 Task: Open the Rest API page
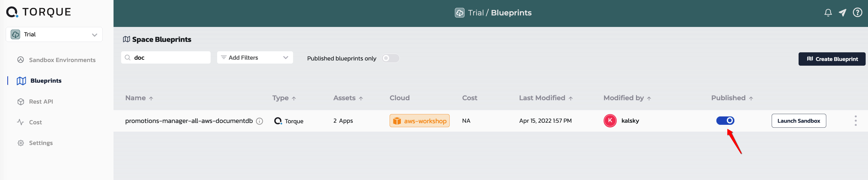pos(35,102)
